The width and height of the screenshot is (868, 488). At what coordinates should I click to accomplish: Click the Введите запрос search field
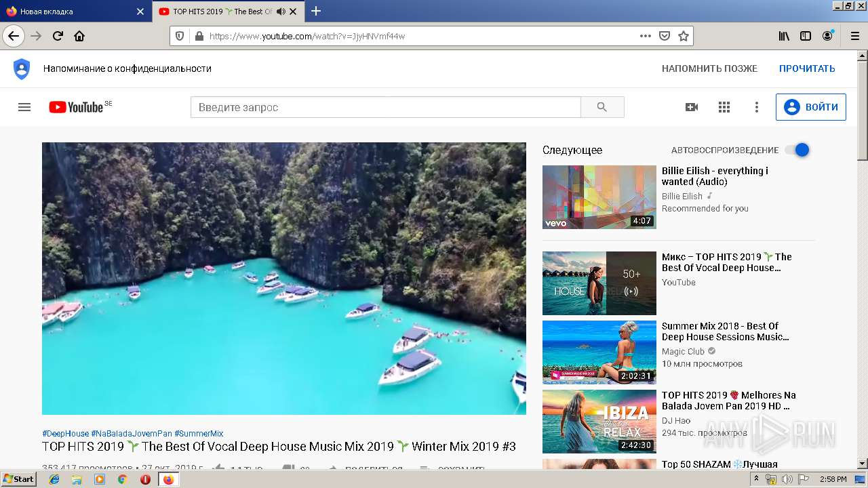pyautogui.click(x=386, y=107)
